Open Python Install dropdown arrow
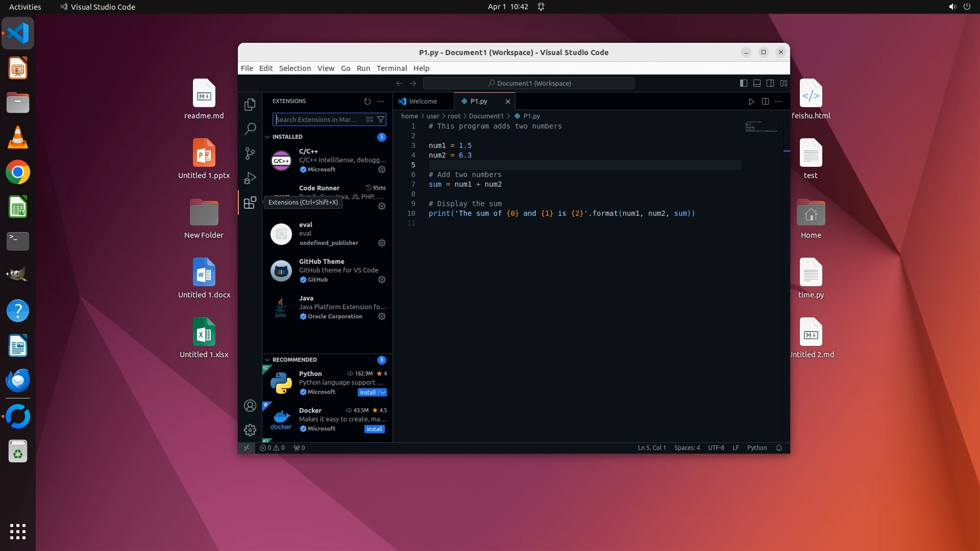 383,392
